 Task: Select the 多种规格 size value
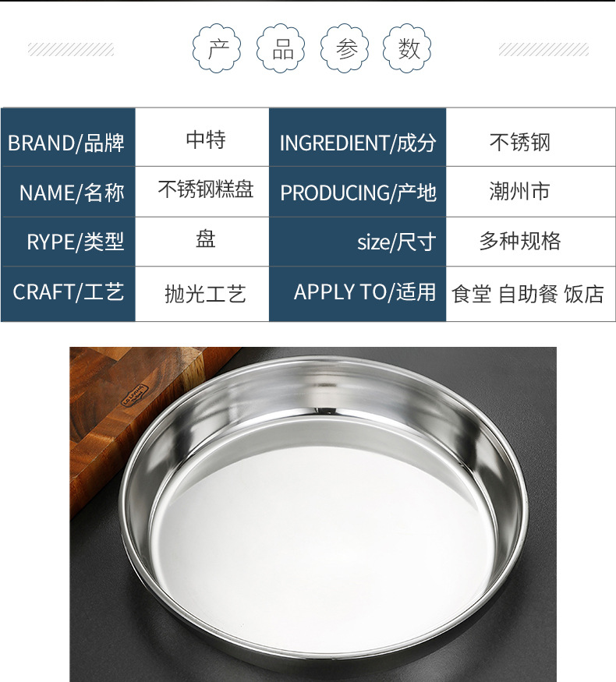tap(520, 241)
